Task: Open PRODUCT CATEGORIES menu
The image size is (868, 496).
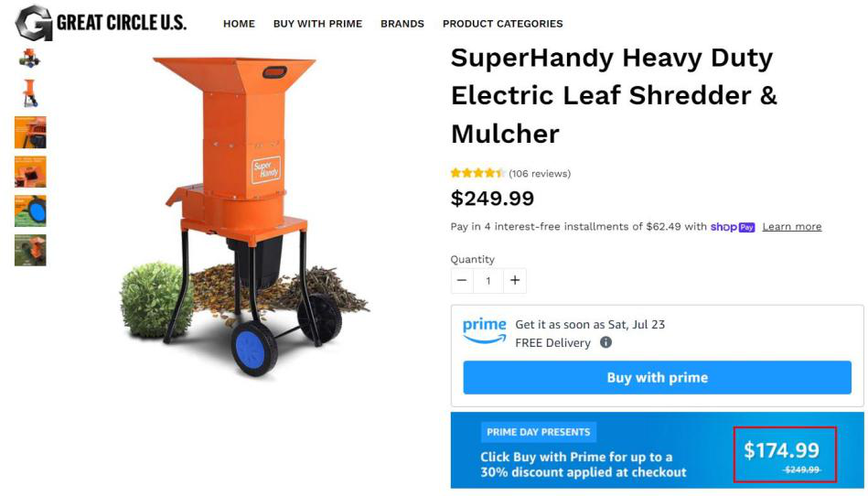Action: coord(502,24)
